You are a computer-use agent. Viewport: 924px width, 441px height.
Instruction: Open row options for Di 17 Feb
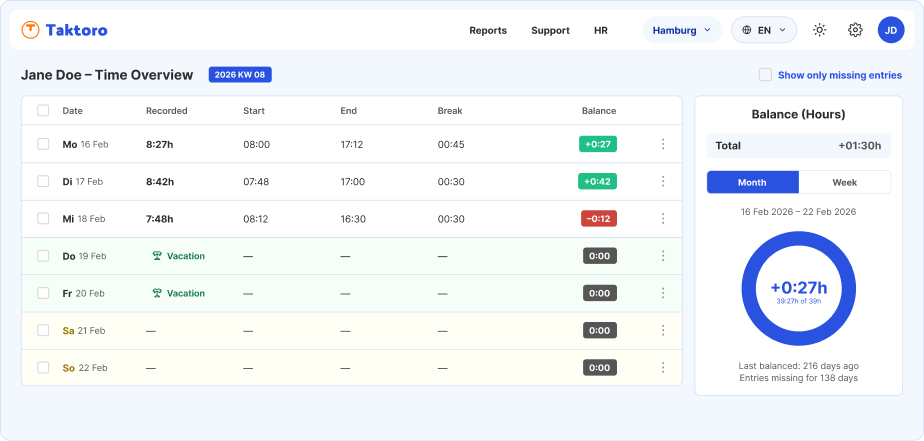tap(663, 181)
